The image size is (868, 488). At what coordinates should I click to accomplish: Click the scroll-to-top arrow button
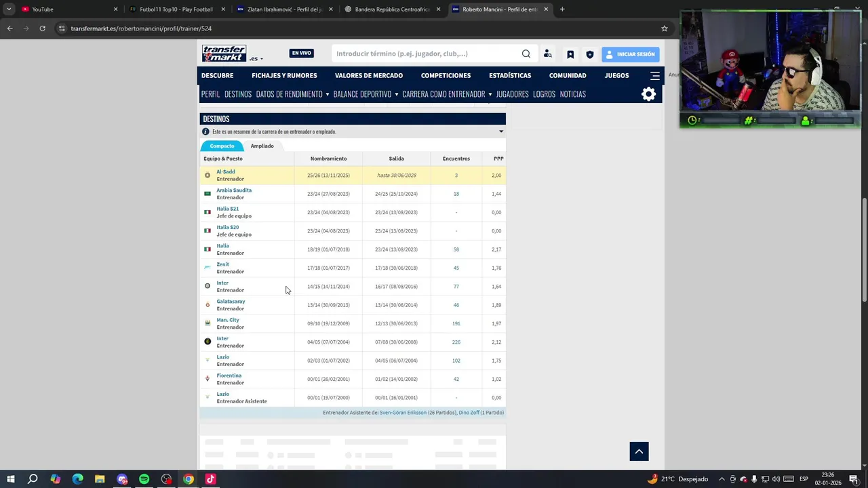[639, 451]
